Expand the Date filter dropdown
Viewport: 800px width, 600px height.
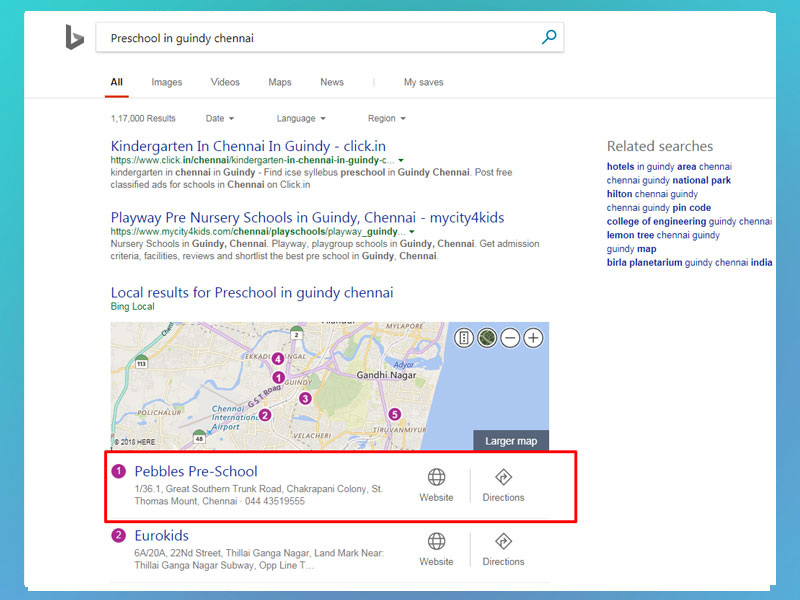tap(220, 118)
